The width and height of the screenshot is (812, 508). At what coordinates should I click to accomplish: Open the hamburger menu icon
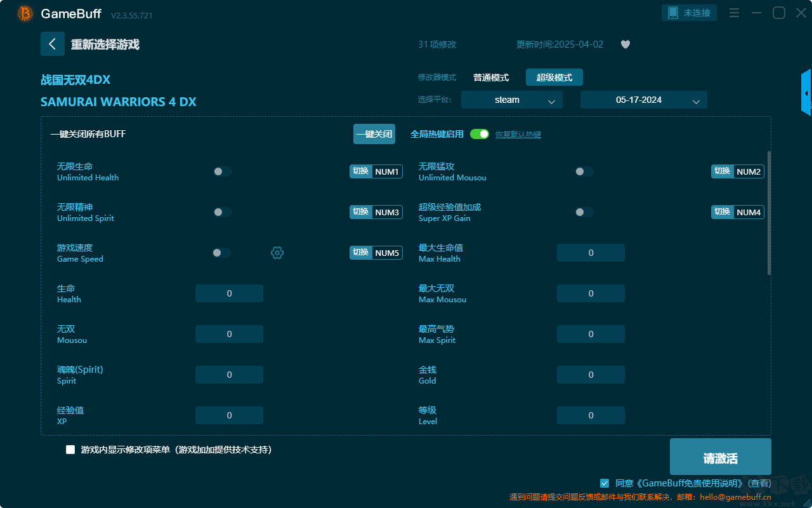tap(734, 13)
